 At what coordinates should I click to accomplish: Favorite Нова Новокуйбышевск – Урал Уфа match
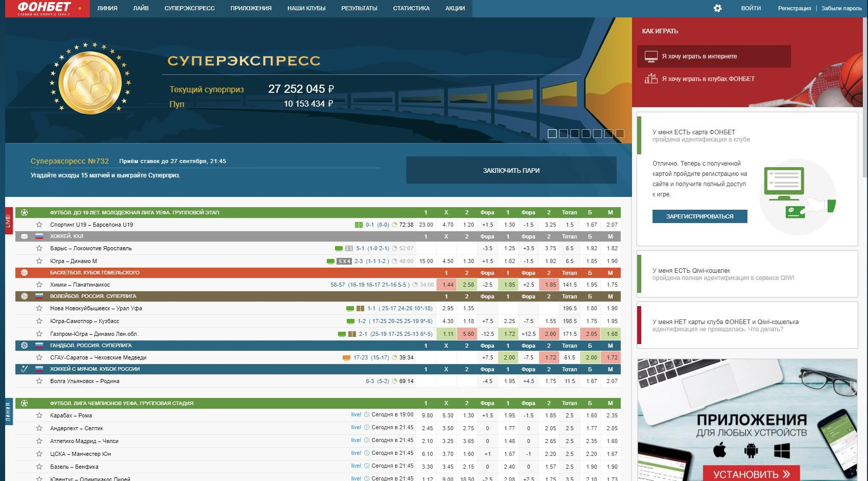39,308
